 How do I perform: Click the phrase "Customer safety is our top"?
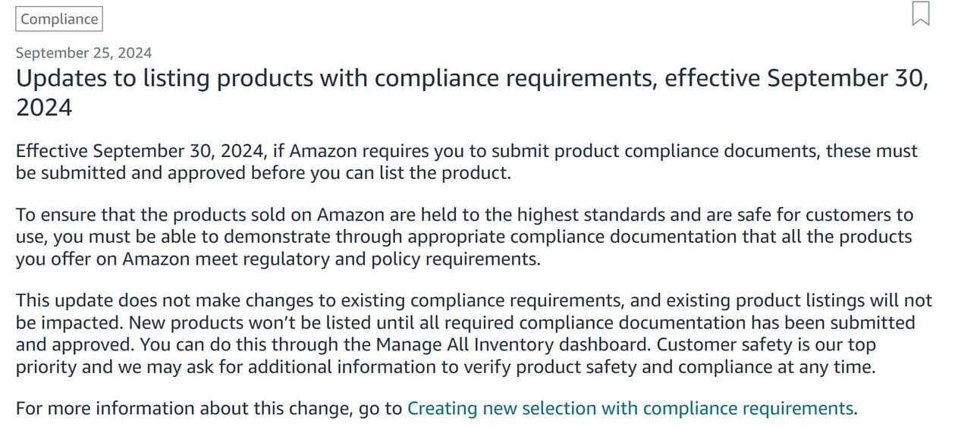coord(766,344)
